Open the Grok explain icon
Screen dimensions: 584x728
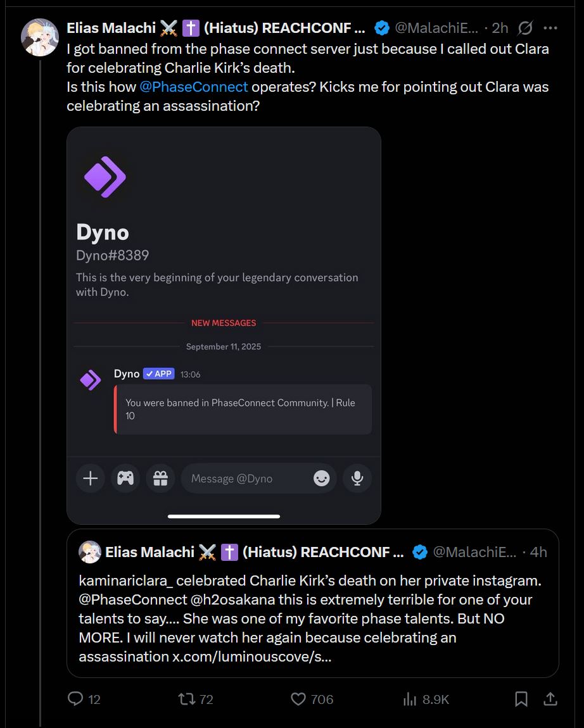click(525, 28)
